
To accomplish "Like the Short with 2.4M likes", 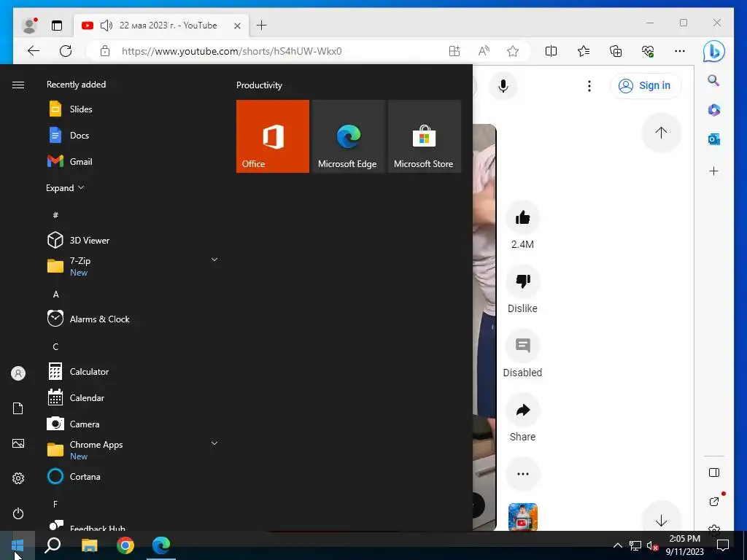I will tap(522, 217).
